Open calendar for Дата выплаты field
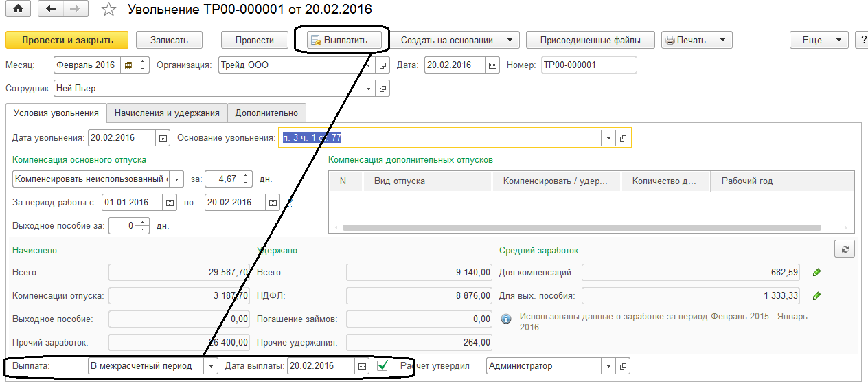 coord(361,366)
